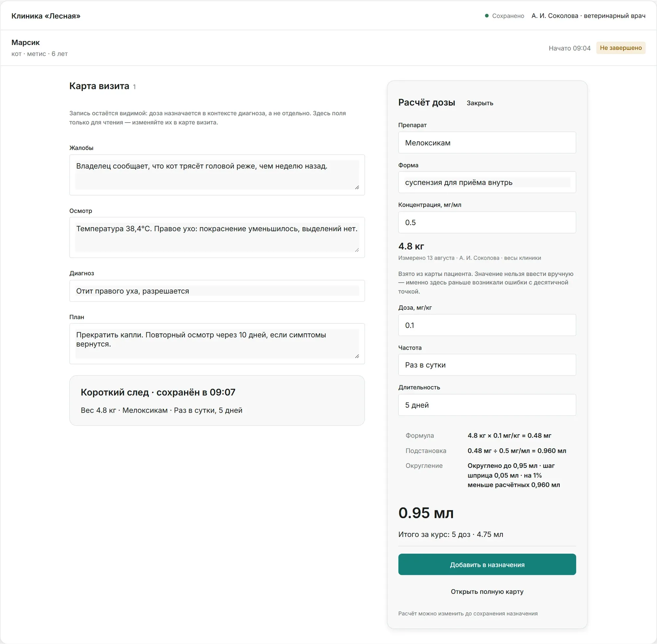Open the Длительность field '5 дней'

point(487,405)
